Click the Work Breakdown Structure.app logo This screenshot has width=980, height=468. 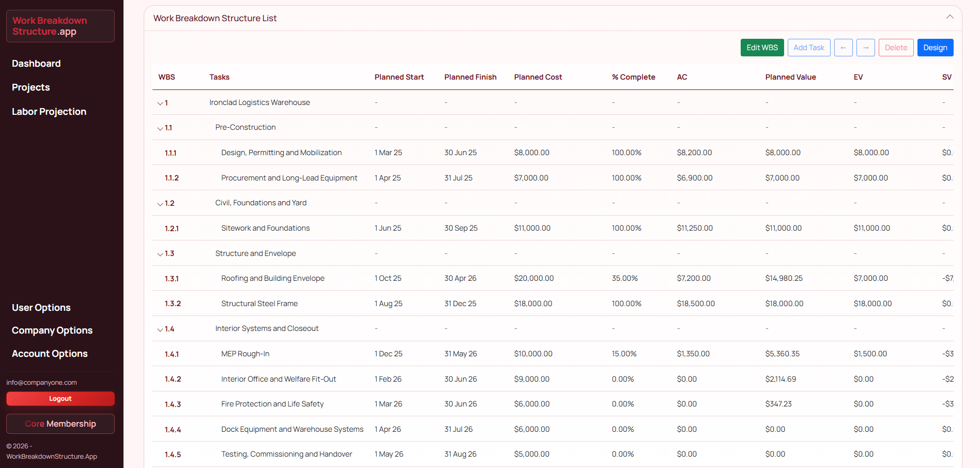click(x=60, y=26)
